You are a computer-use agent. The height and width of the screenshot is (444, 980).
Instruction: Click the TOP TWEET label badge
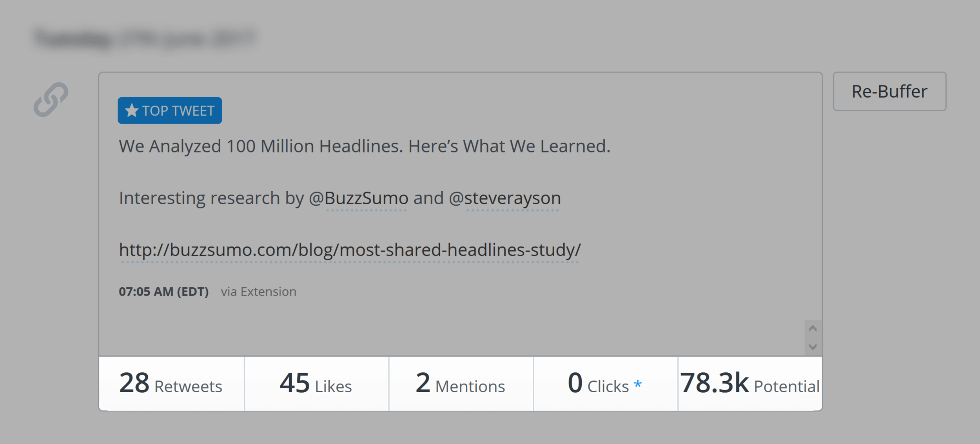click(x=169, y=111)
